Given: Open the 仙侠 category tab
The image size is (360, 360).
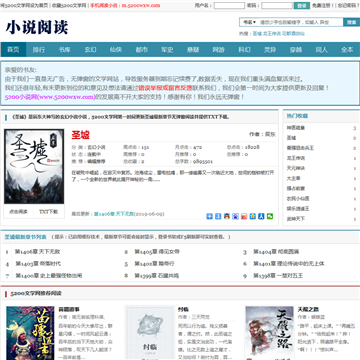Looking at the screenshot, I should pyautogui.click(x=116, y=50).
